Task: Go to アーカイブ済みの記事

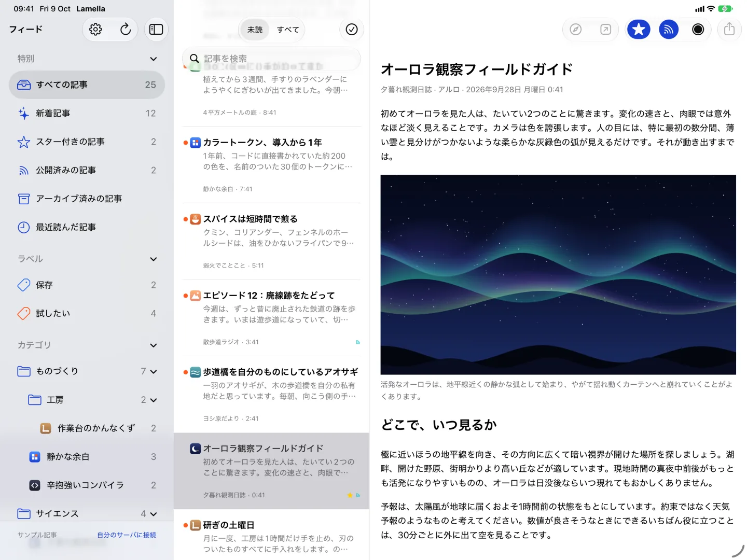Action: [87, 199]
